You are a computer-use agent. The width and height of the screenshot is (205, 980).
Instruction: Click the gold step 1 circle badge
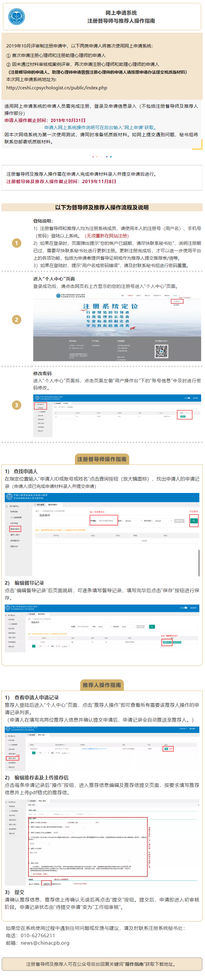pyautogui.click(x=16, y=243)
